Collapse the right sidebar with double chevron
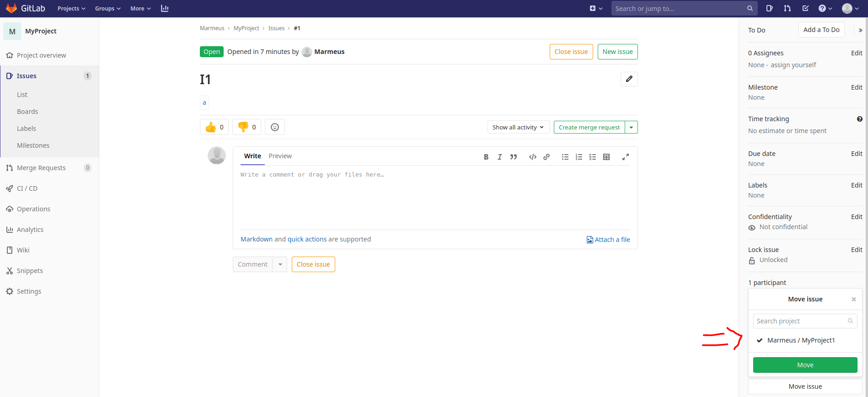The width and height of the screenshot is (868, 397). 860,30
